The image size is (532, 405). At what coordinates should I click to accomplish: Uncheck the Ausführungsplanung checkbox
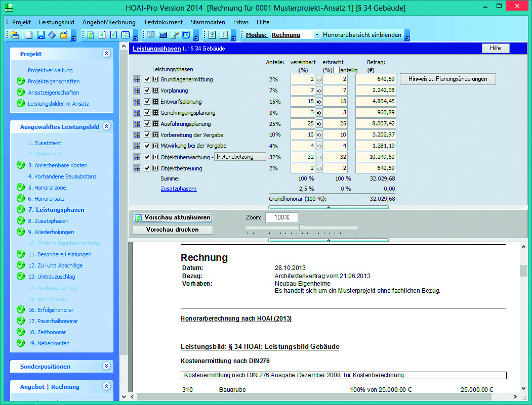tap(147, 124)
